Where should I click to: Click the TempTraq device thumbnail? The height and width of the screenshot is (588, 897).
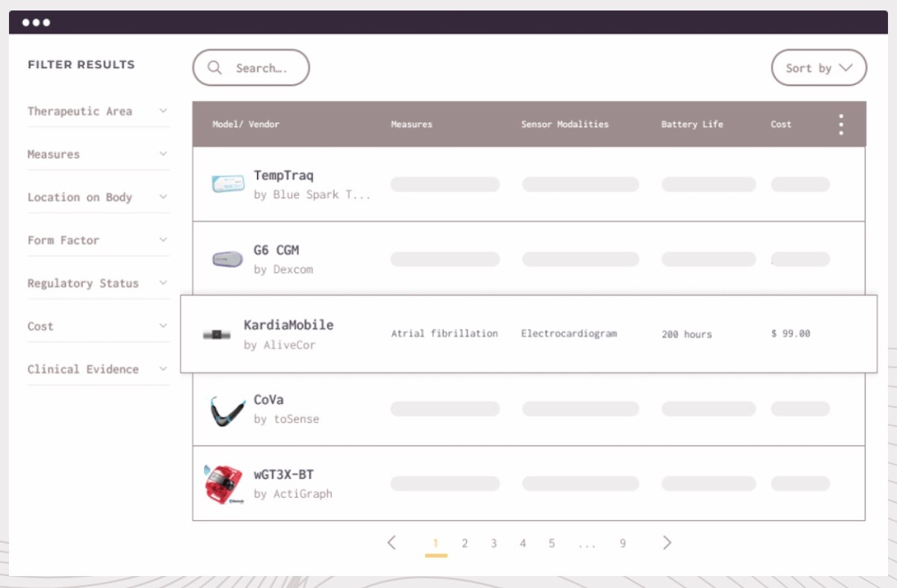click(x=227, y=183)
